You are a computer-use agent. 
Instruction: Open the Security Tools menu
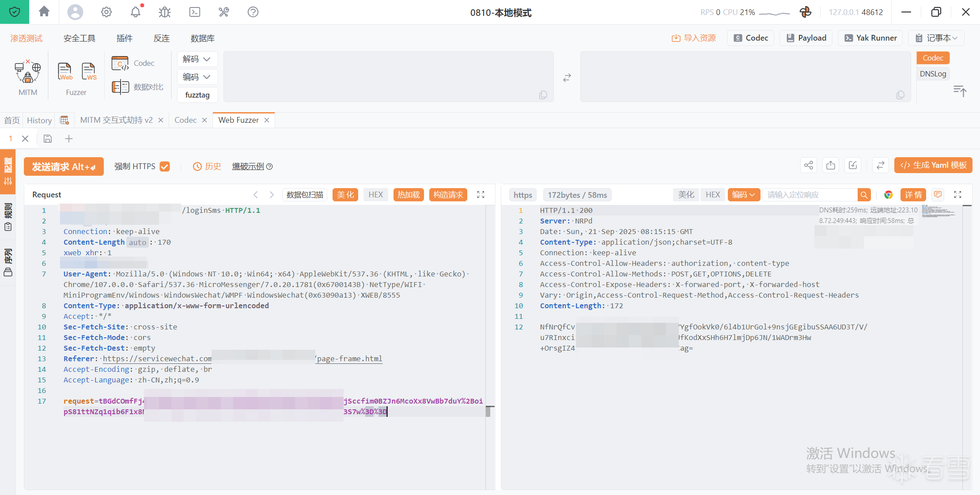tap(79, 38)
